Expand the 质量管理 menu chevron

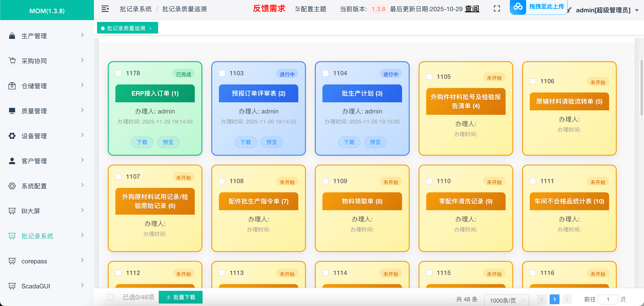[x=83, y=110]
